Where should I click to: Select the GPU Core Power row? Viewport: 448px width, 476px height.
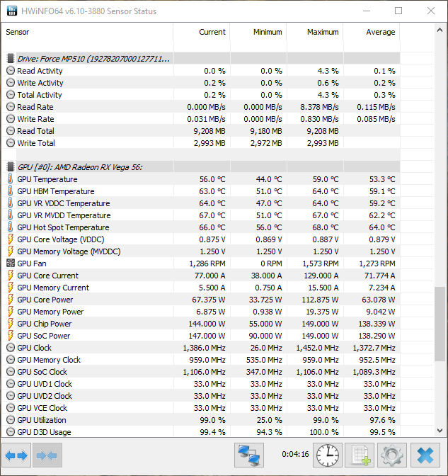point(201,300)
